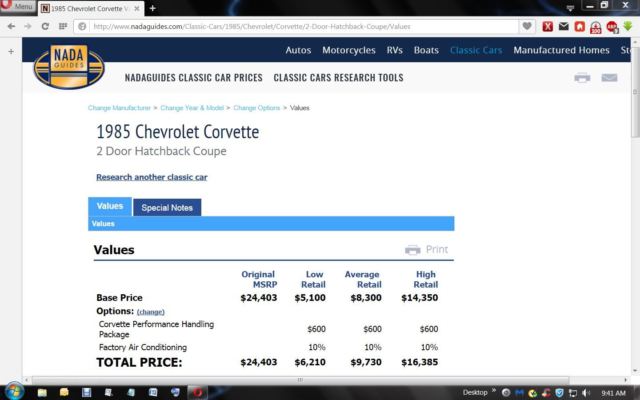
Task: Select the Low Retail base value $5,100
Action: pyautogui.click(x=310, y=298)
